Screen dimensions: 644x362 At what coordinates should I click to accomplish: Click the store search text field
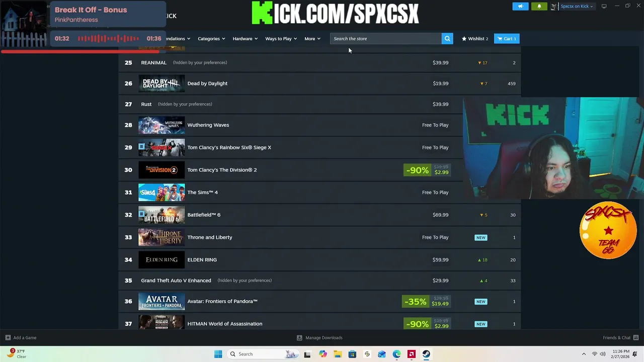tap(385, 39)
